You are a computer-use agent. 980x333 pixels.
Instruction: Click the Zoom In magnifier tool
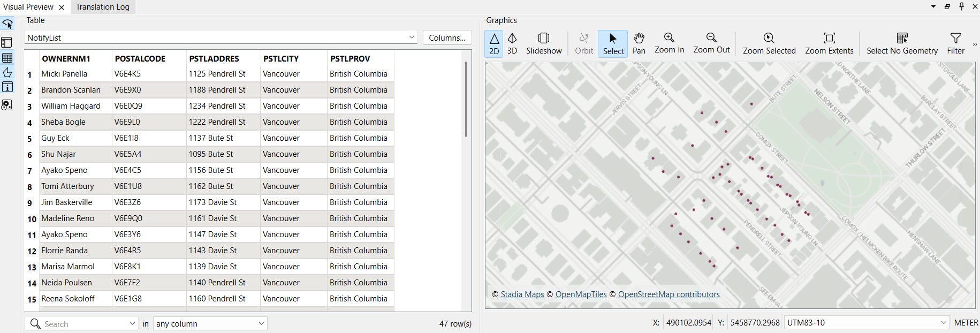coord(669,43)
